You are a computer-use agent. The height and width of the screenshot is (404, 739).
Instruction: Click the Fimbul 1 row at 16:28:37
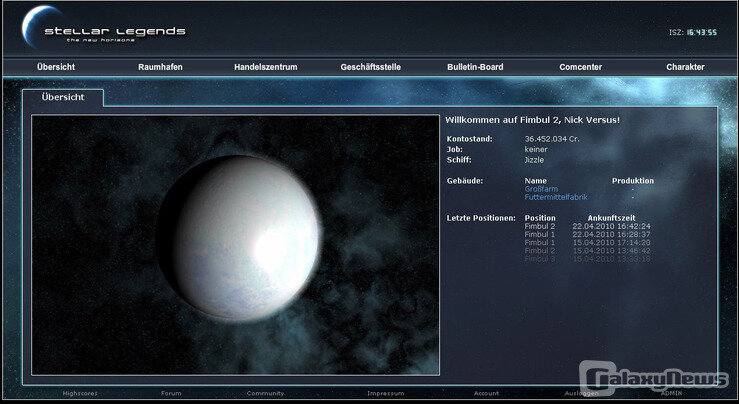click(587, 235)
